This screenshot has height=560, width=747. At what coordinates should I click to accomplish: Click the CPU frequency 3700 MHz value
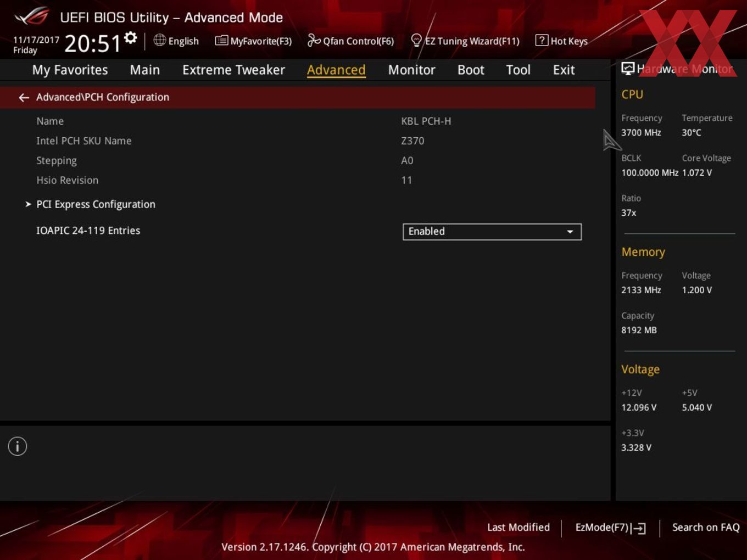click(641, 132)
